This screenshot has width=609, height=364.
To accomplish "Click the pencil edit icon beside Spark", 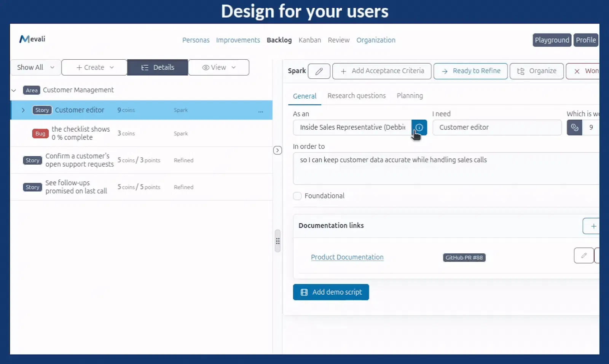I will [319, 71].
